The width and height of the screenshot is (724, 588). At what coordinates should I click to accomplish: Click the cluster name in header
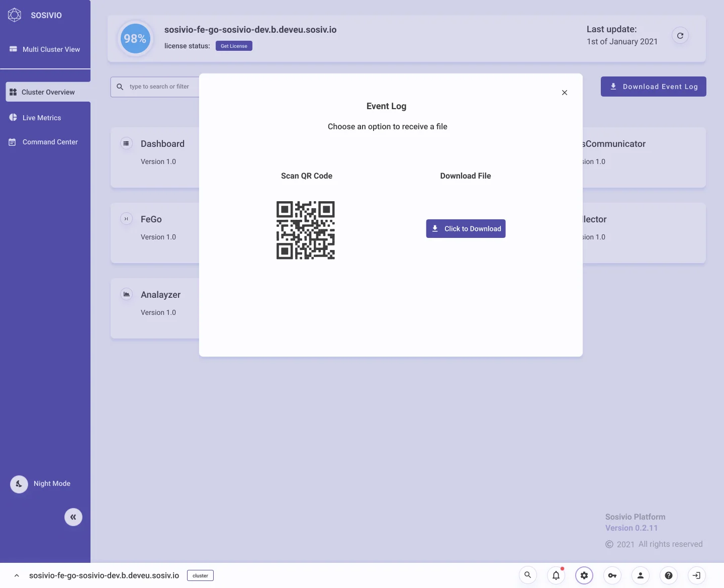click(250, 30)
